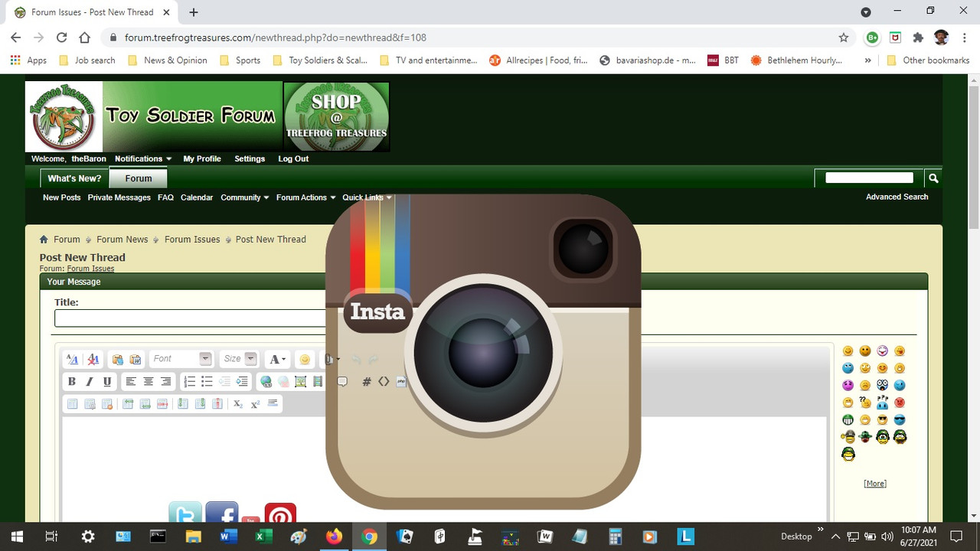This screenshot has width=980, height=551.
Task: Wrap selection in PHP tags
Action: pyautogui.click(x=400, y=381)
